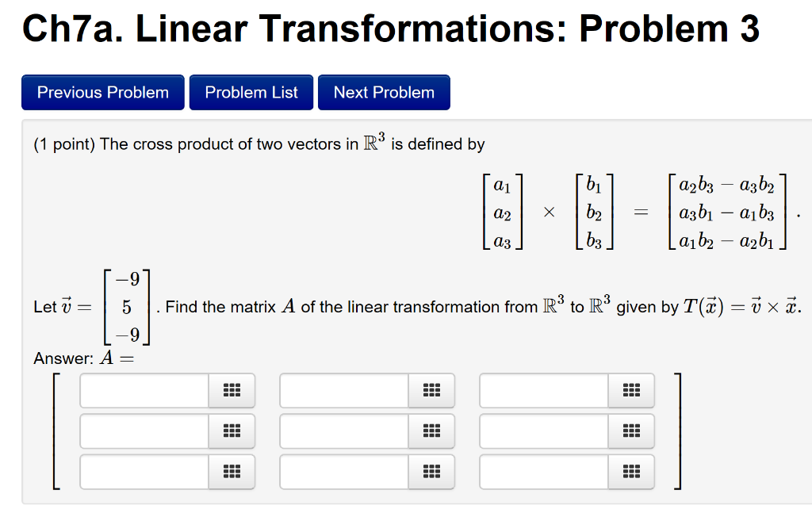Click inside the middle-left answer field
Image resolution: width=812 pixels, height=517 pixels.
(x=143, y=431)
